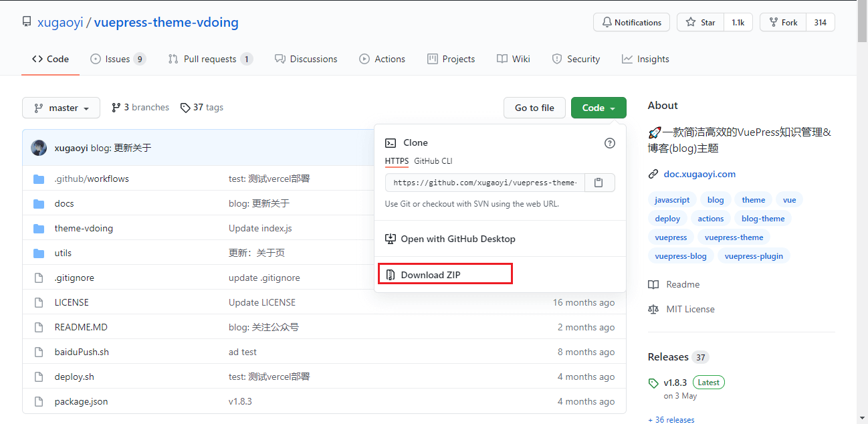Viewport: 868px width, 424px height.
Task: Open the theme-vdoing folder
Action: point(84,228)
